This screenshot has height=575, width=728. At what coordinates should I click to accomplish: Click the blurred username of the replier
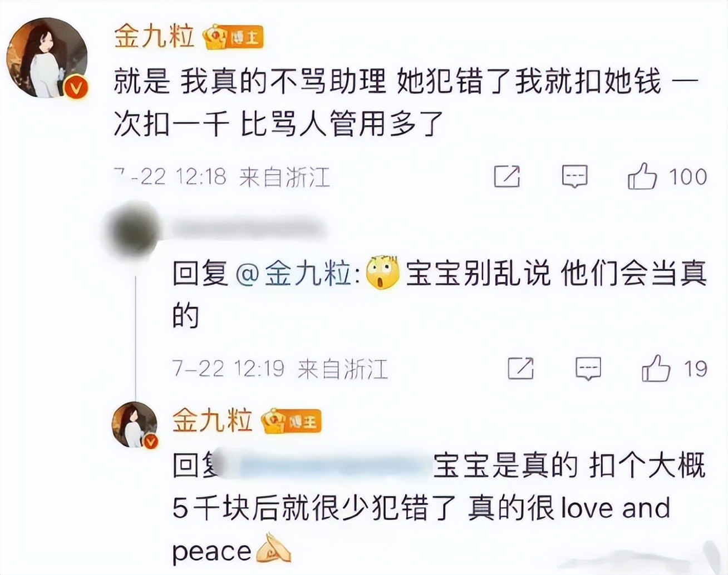(x=245, y=229)
